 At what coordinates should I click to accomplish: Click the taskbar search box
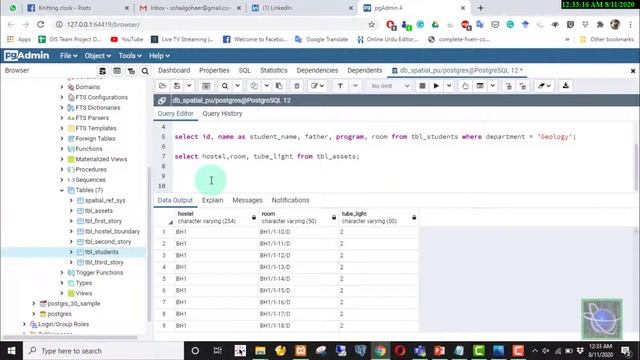tap(104, 351)
